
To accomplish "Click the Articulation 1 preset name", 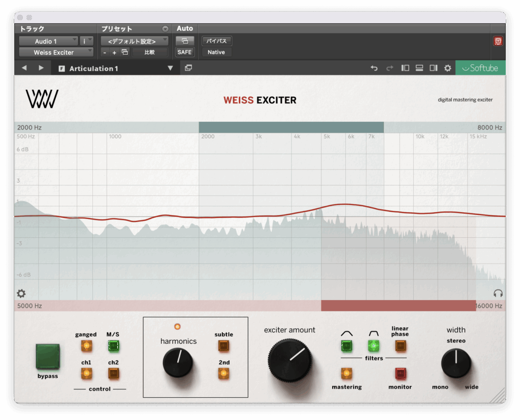I will coord(94,69).
